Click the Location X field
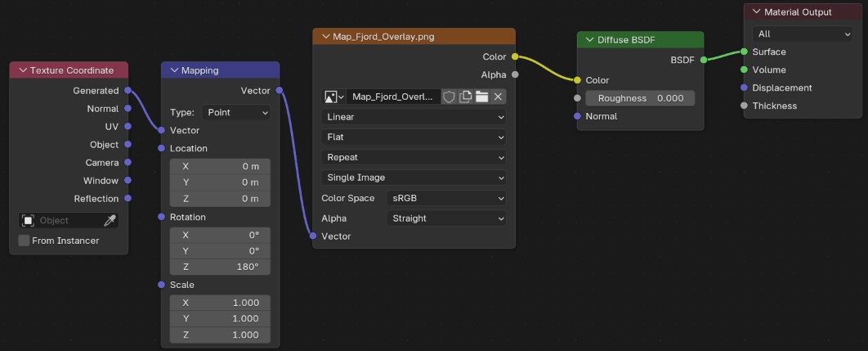This screenshot has height=351, width=868. [x=221, y=166]
